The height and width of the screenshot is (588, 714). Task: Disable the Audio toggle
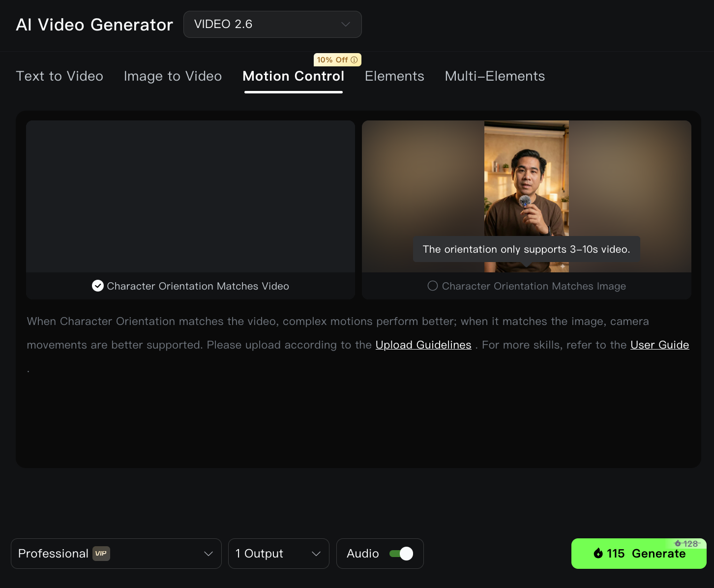[401, 554]
